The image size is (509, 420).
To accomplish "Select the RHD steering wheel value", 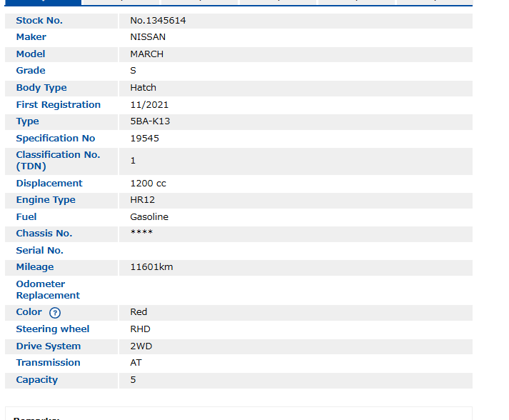I will tap(140, 329).
